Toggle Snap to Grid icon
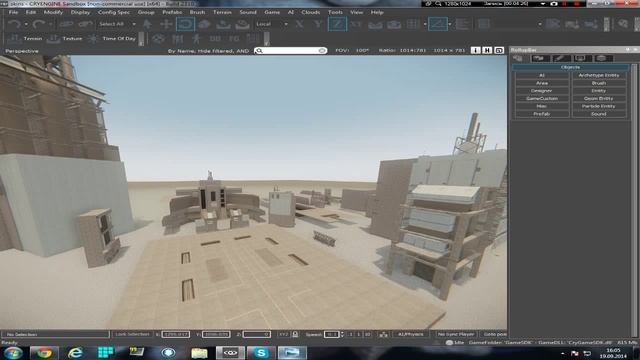The height and width of the screenshot is (360, 640). 413,24
